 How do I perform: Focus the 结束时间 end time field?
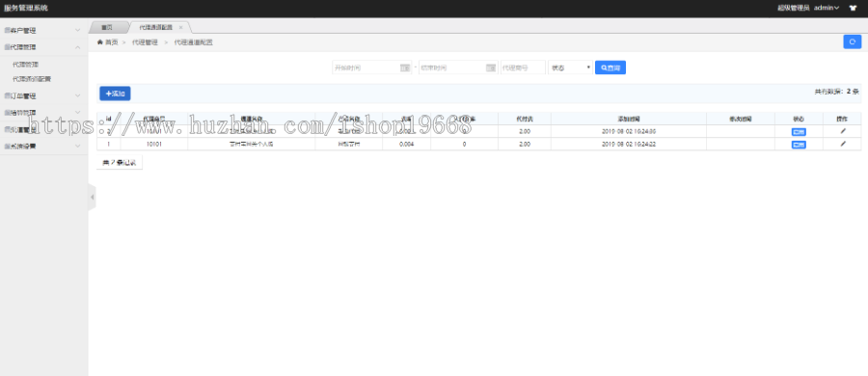(x=458, y=67)
